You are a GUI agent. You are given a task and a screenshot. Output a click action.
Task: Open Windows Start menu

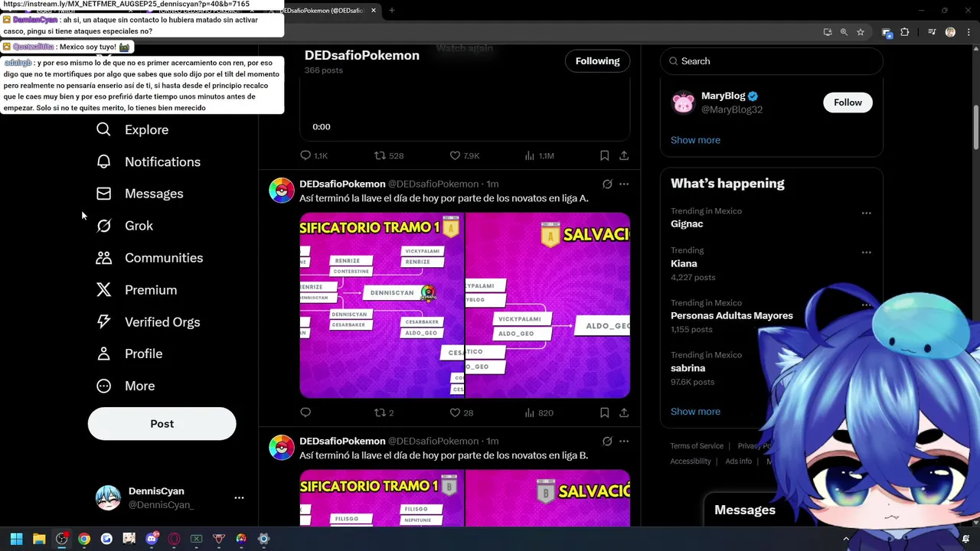tap(16, 539)
